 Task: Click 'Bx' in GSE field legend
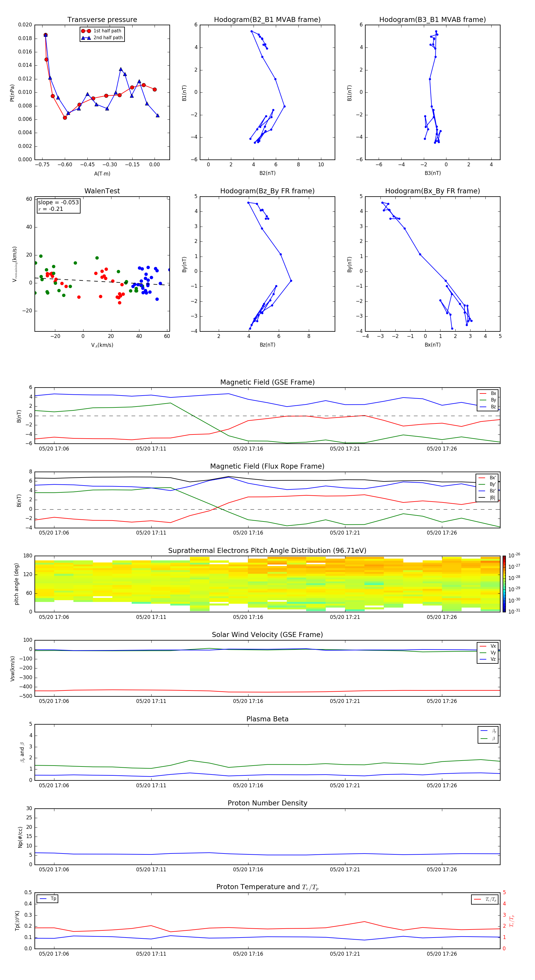point(488,393)
